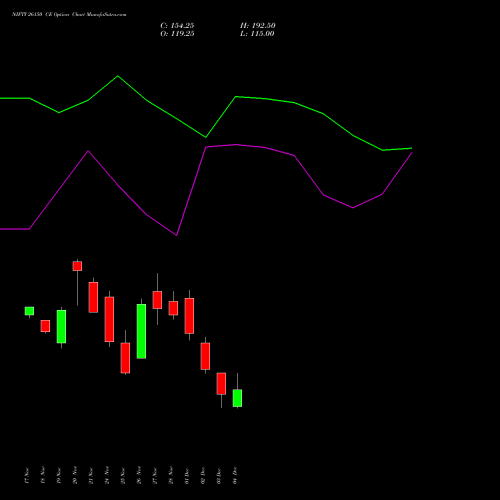Click the 03 Dec date label
This screenshot has height=500, width=500.
(x=219, y=475)
